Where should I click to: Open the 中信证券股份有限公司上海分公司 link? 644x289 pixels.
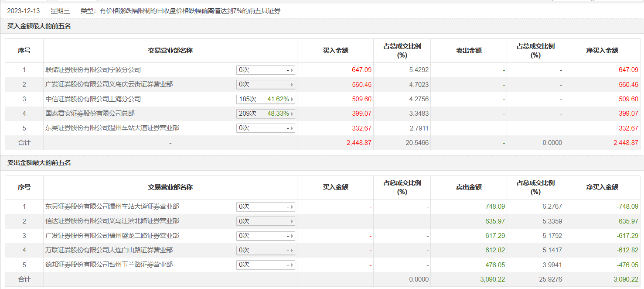[x=93, y=99]
